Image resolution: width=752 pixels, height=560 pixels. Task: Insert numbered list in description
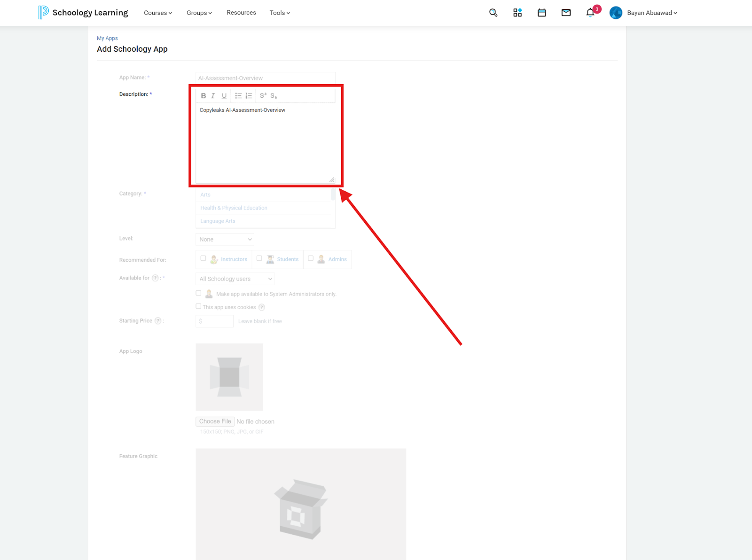click(249, 96)
